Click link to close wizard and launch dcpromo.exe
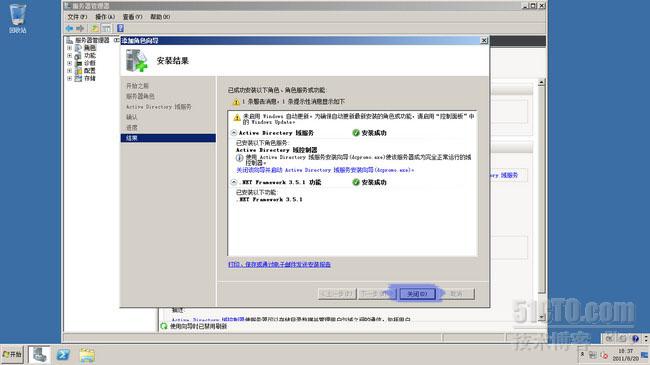The image size is (650, 365). 325,170
